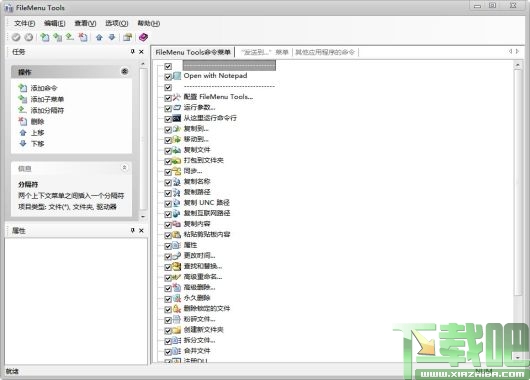
Task: Select the 更改时间... row text
Action: (199, 256)
